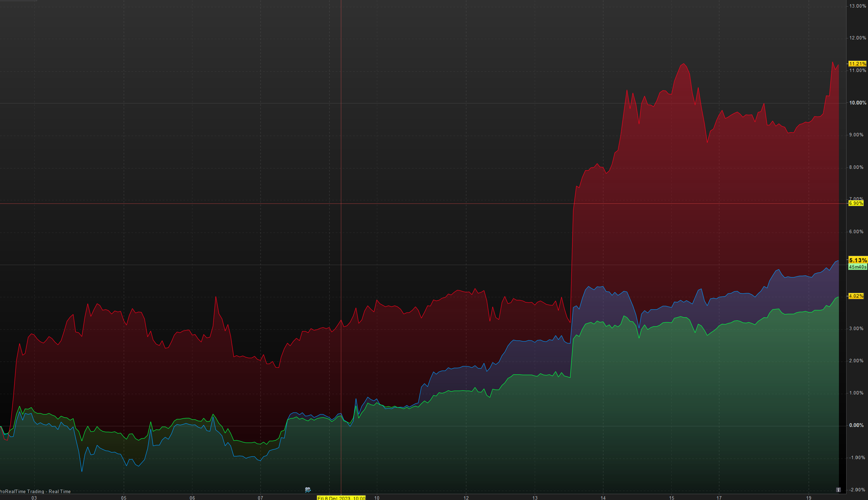Viewport: 868px width, 500px height.
Task: Click the 6.90% horizontal line label
Action: coord(856,203)
